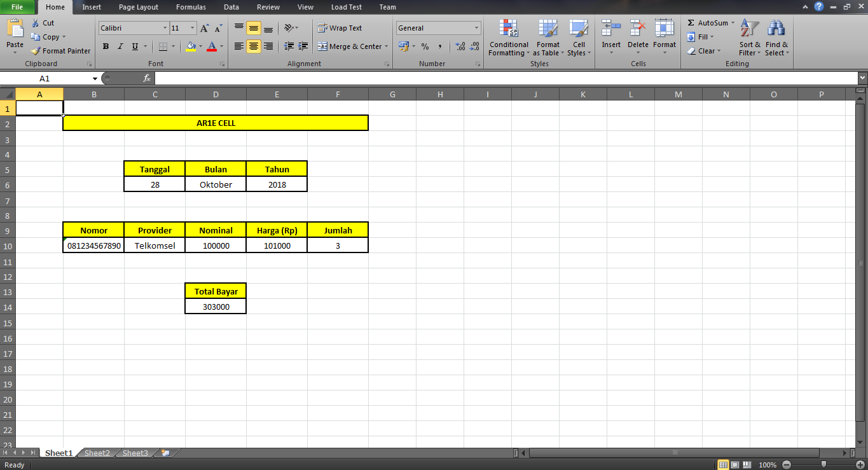Insert new worksheet tab icon
Screen dimensions: 868x470
point(166,453)
